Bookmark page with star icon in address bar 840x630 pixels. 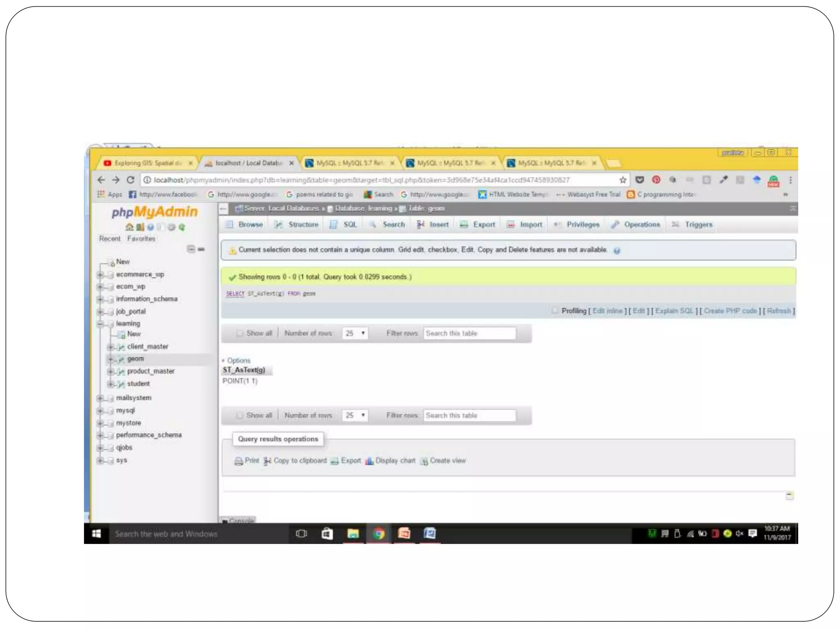623,180
